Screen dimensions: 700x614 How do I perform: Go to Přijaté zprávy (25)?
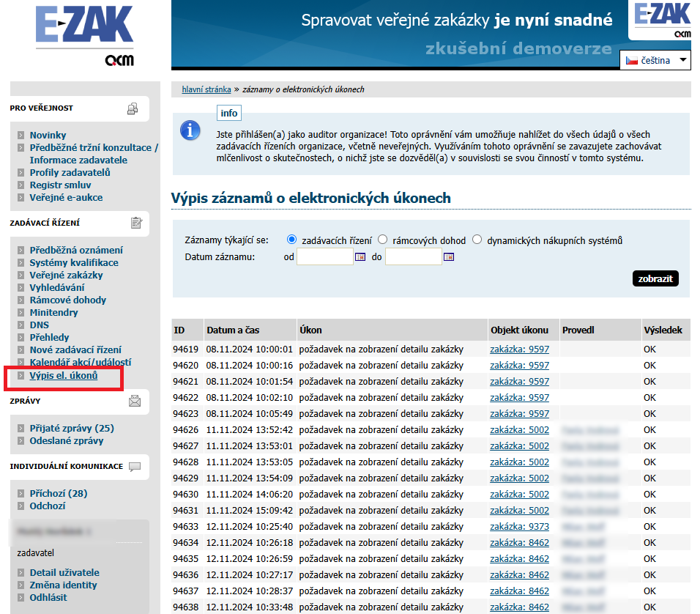72,428
